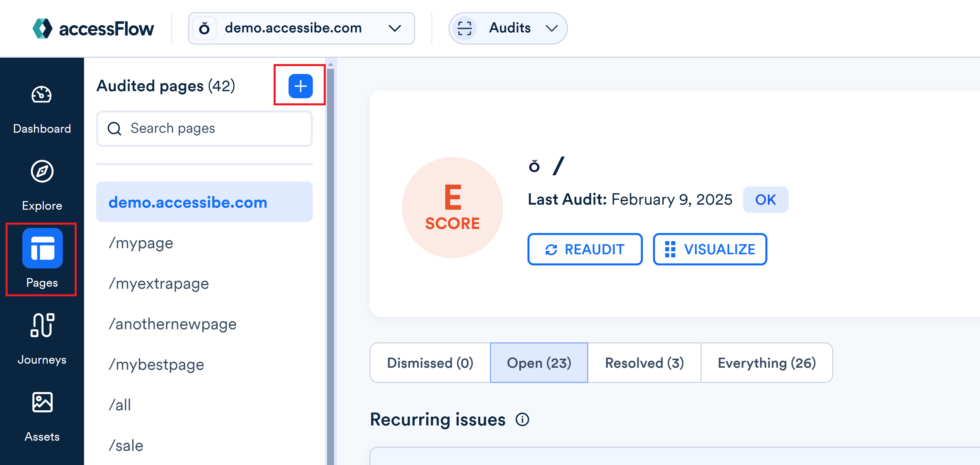Select the Resolved (3) tab
The height and width of the screenshot is (465, 980).
644,362
